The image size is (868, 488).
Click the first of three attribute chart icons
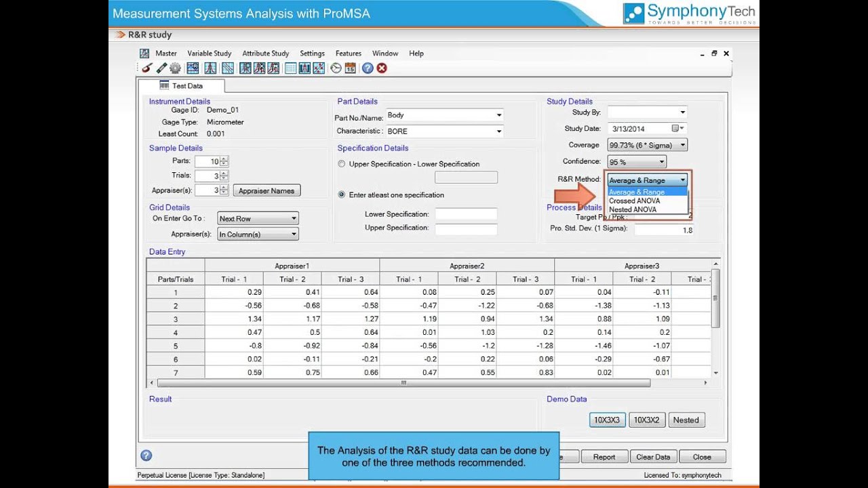[245, 68]
